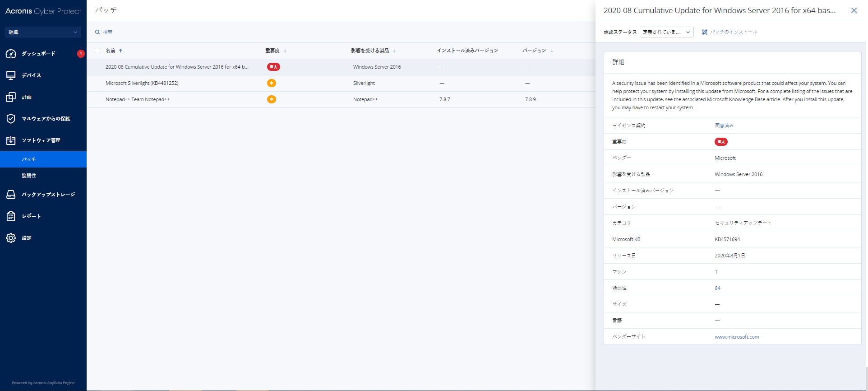Close the patch details panel
868x391 pixels.
[854, 10]
